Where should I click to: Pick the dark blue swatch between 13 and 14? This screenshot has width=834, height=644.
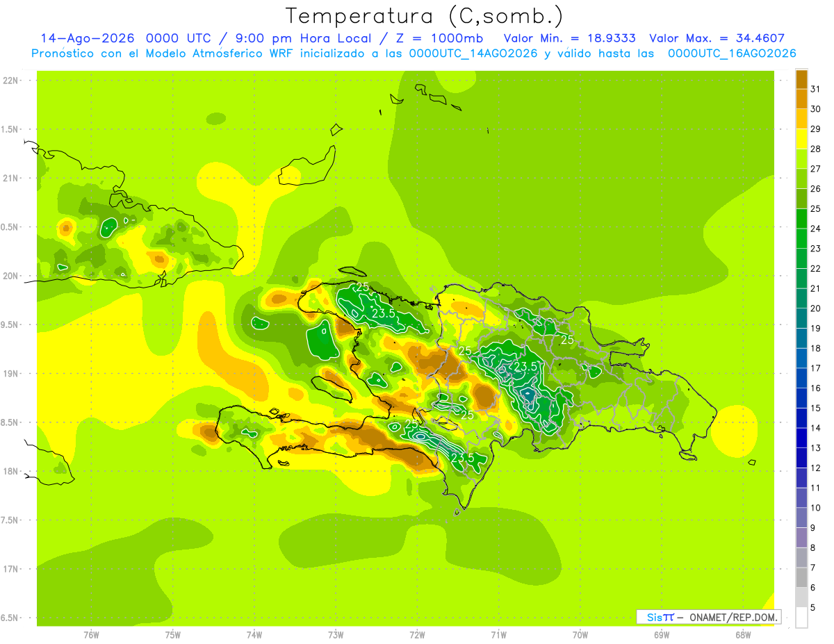point(801,438)
